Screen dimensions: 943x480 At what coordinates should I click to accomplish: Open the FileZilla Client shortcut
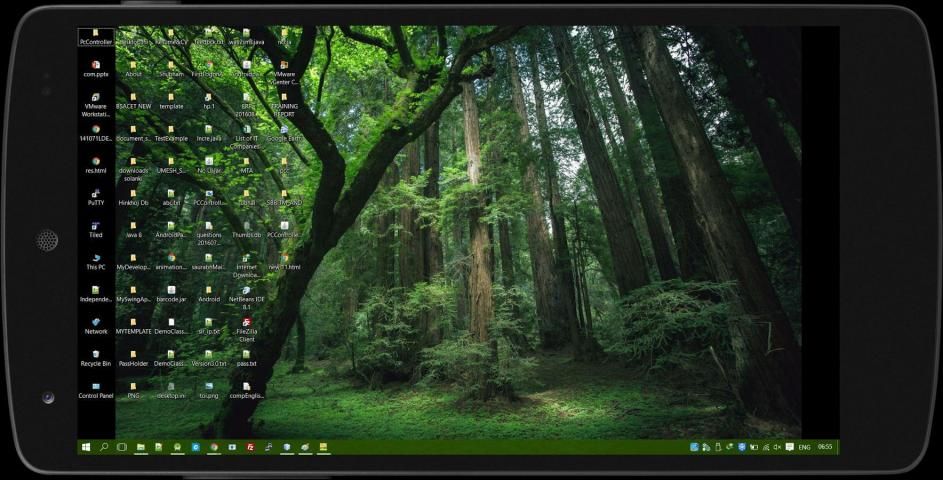[246, 323]
